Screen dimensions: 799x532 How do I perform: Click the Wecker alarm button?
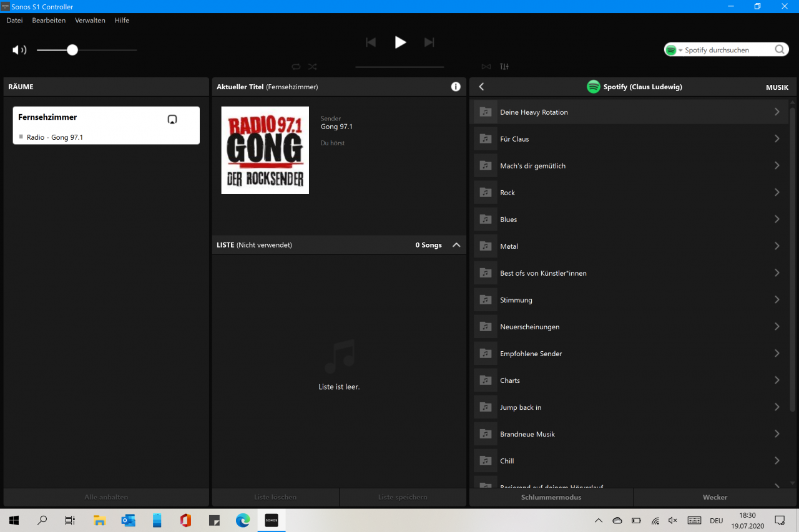[x=715, y=498]
